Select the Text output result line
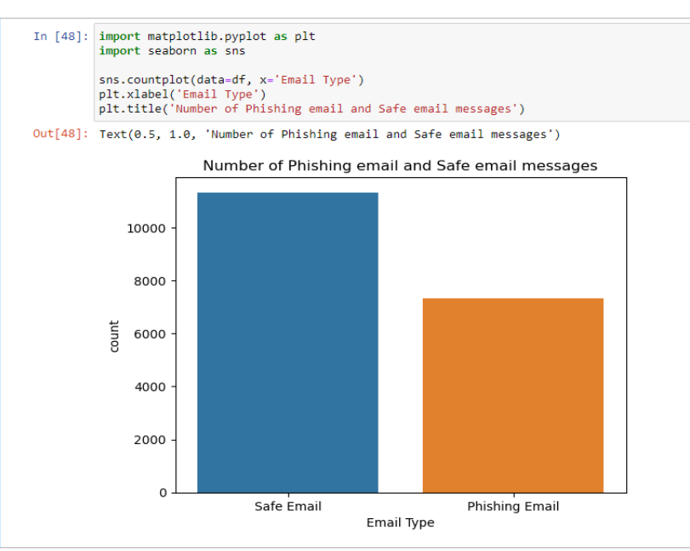690x551 pixels. coord(330,134)
